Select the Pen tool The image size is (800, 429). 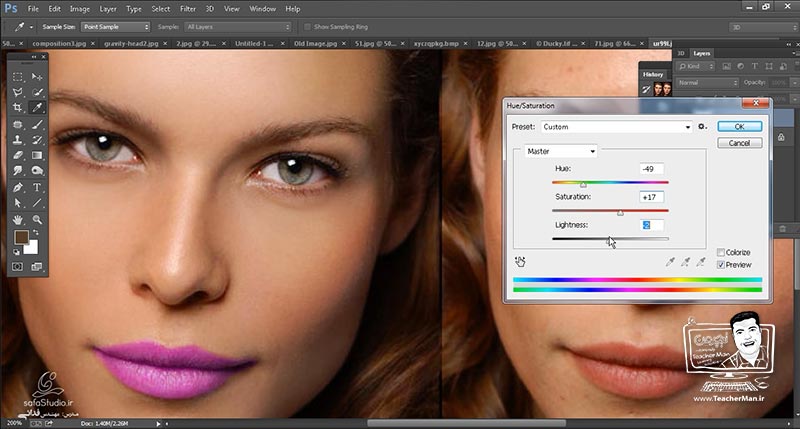tap(18, 187)
